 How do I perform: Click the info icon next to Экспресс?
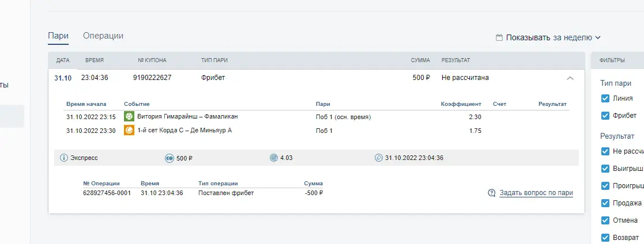coord(63,158)
